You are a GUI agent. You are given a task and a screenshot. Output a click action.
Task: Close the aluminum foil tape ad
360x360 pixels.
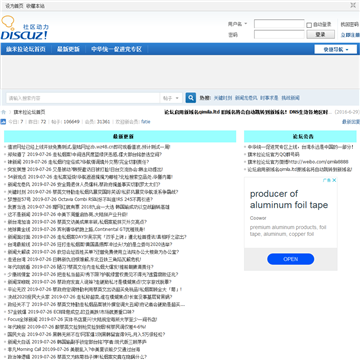point(334,180)
